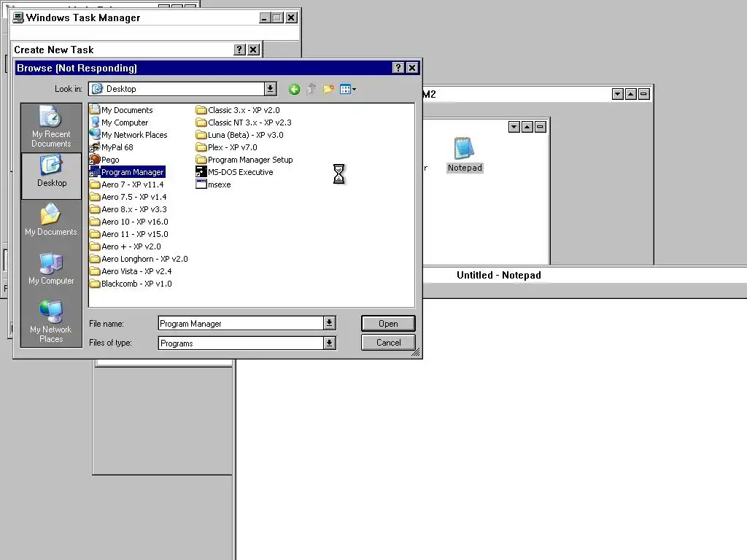Select the Aero + - XP v2.0 folder
This screenshot has height=560, width=747.
[x=125, y=246]
